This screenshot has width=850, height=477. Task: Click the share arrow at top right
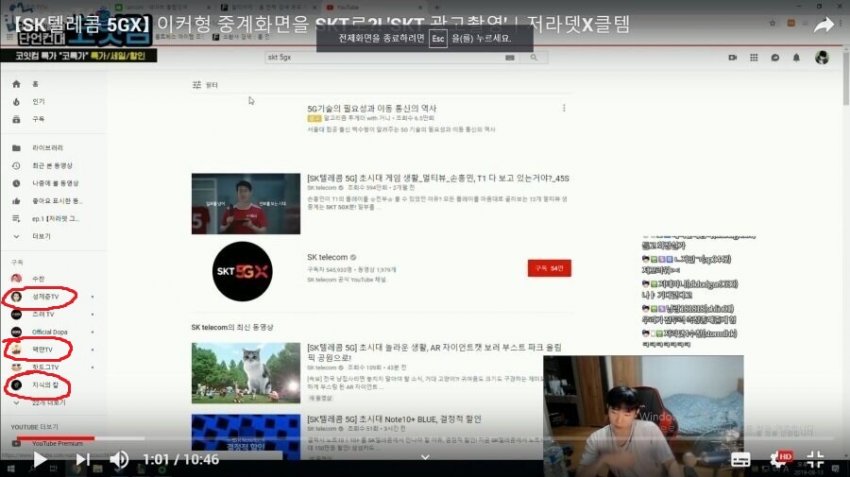[x=823, y=26]
